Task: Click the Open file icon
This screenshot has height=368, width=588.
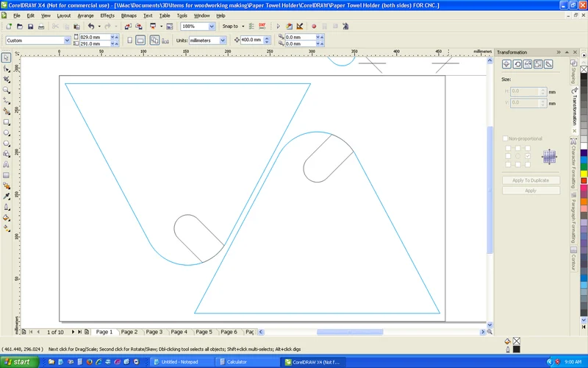Action: 20,26
